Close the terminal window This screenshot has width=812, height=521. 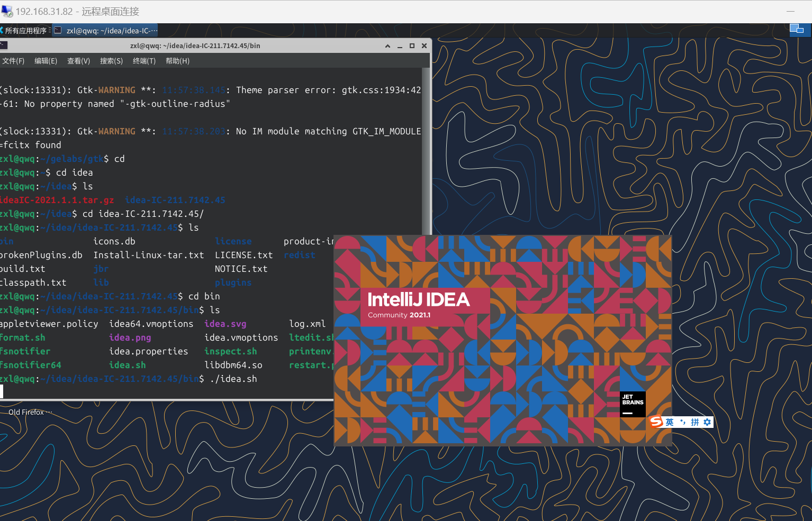point(424,46)
